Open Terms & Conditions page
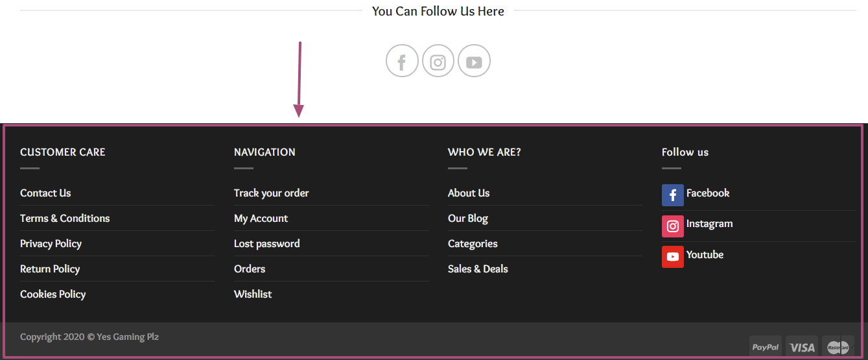Image resolution: width=868 pixels, height=360 pixels. [65, 219]
